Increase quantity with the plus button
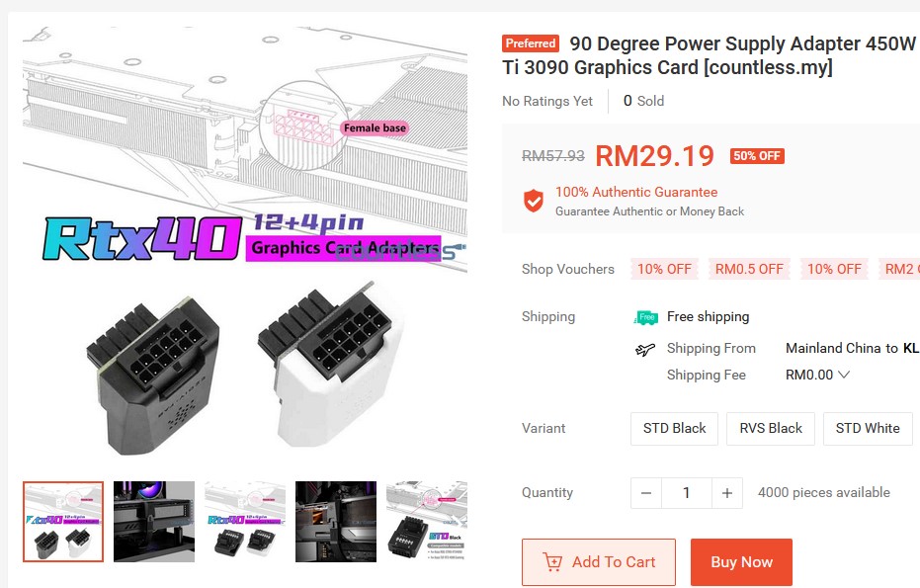This screenshot has width=920, height=588. point(727,493)
